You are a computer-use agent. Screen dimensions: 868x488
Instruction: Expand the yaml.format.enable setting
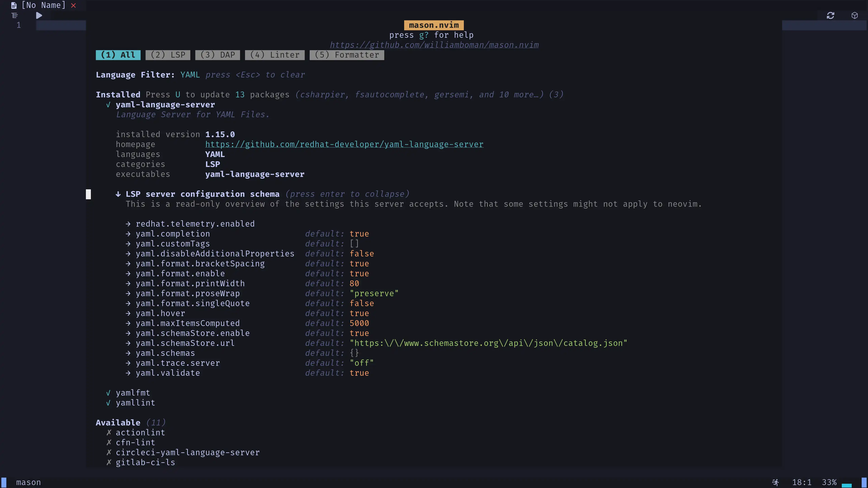click(180, 273)
